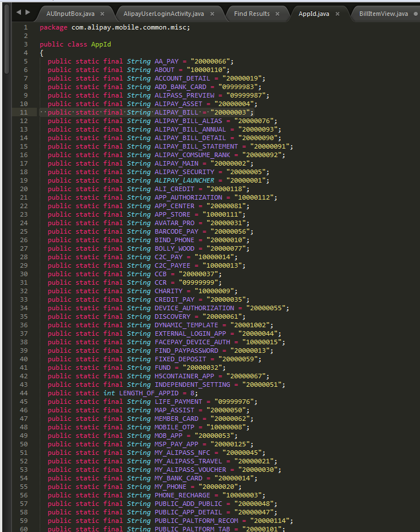The image size is (420, 532).
Task: Click the ALI_CREDIT constant
Action: [175, 189]
